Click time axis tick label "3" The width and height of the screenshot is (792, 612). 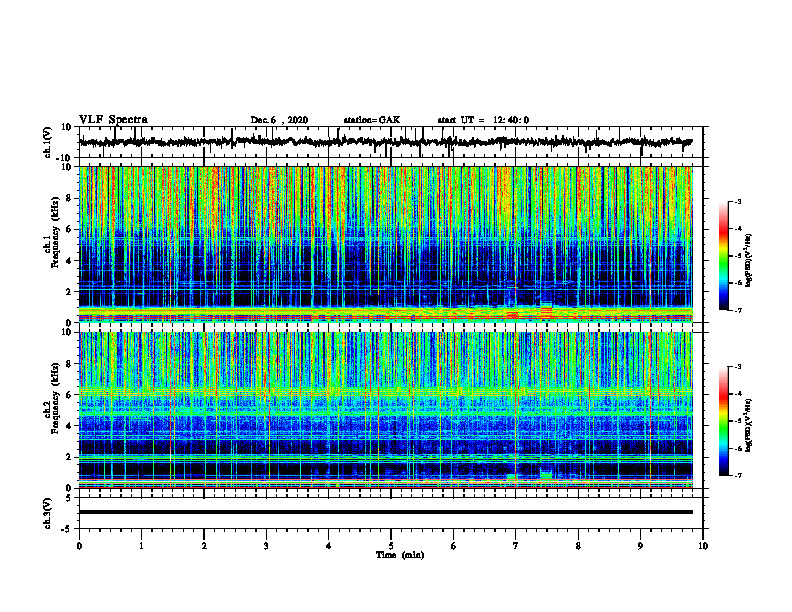[x=266, y=546]
